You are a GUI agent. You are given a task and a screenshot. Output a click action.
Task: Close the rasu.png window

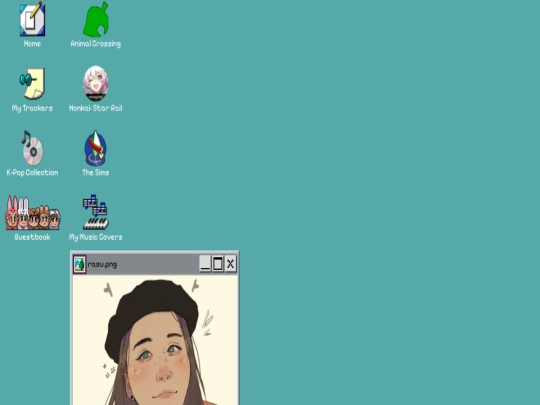[230, 264]
